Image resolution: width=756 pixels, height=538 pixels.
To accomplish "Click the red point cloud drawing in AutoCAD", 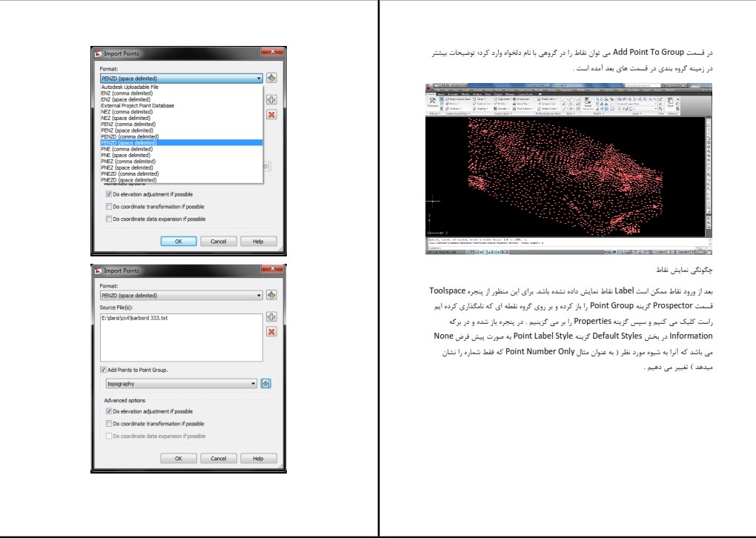I will (x=565, y=177).
